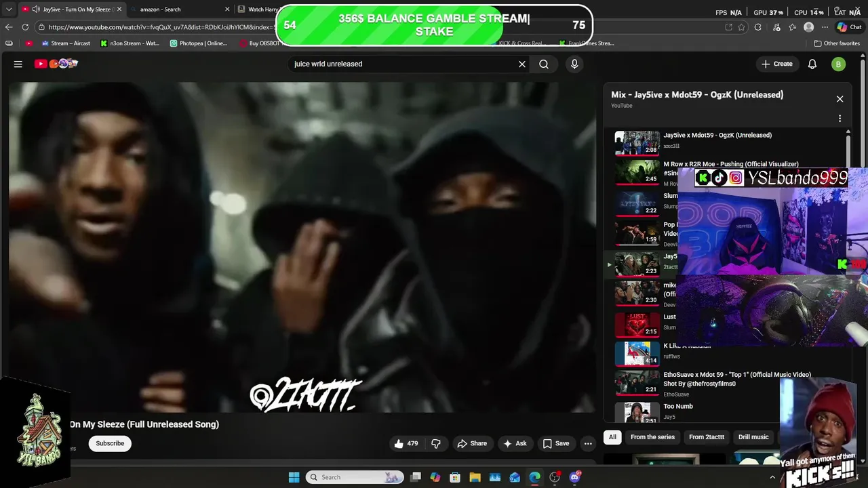This screenshot has width=868, height=488.
Task: Close the Jay5ive Turn On My Sleeze tab
Action: pyautogui.click(x=119, y=9)
